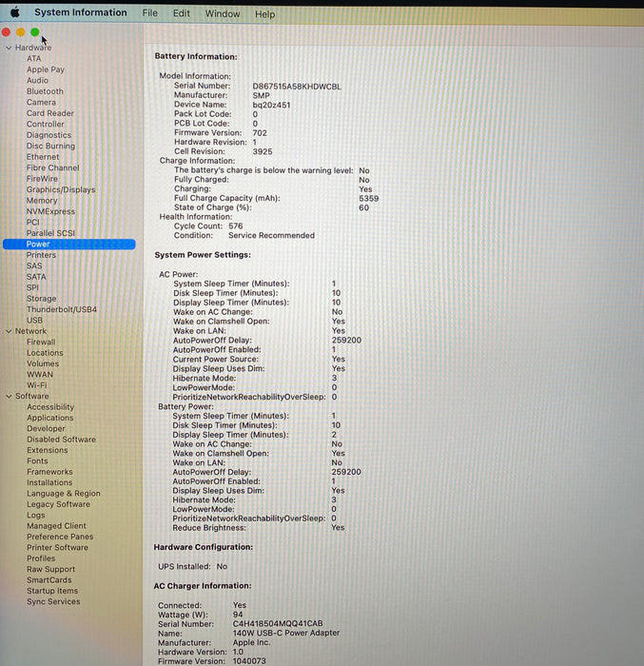Select Frameworks under Software

(49, 472)
